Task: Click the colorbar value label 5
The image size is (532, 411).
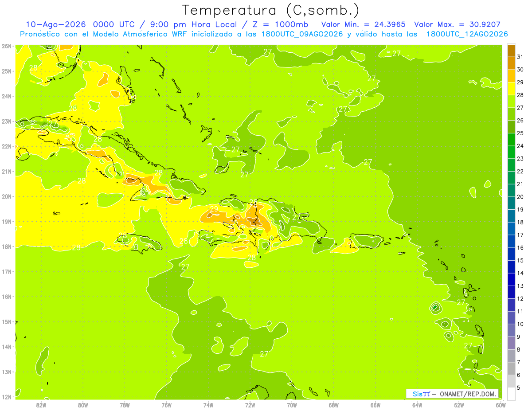Action: point(519,388)
